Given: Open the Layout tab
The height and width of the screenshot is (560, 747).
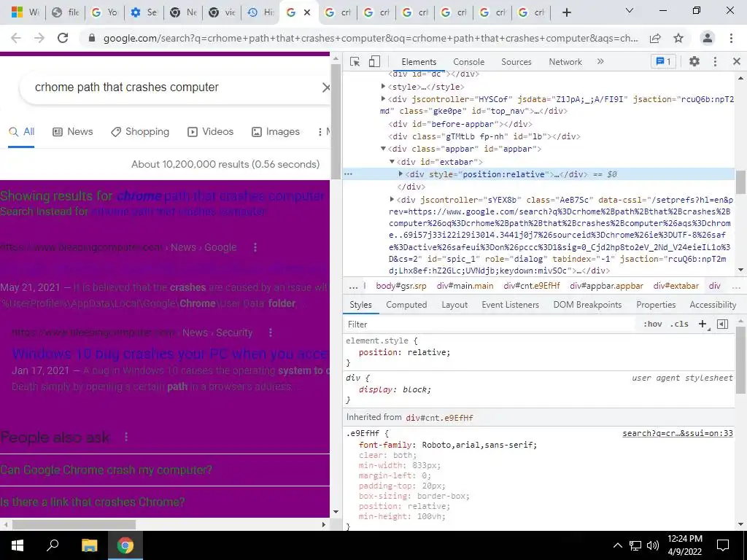Looking at the screenshot, I should point(454,305).
